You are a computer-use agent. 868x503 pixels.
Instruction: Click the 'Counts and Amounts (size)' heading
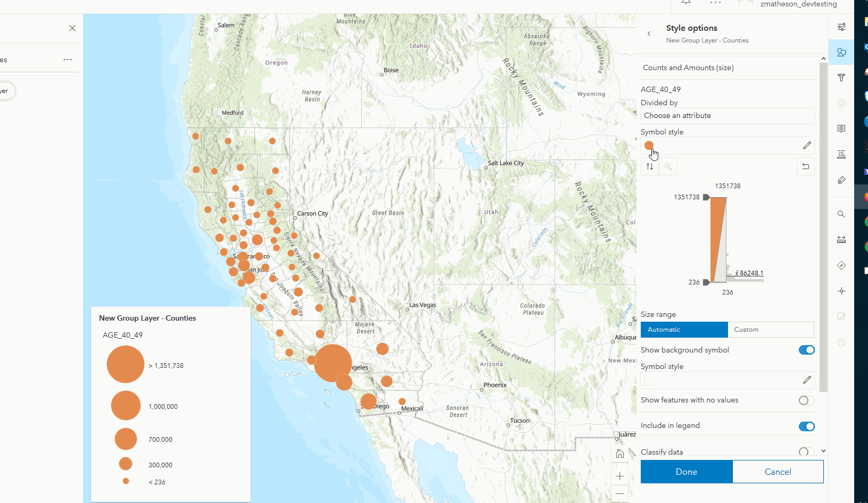click(688, 68)
